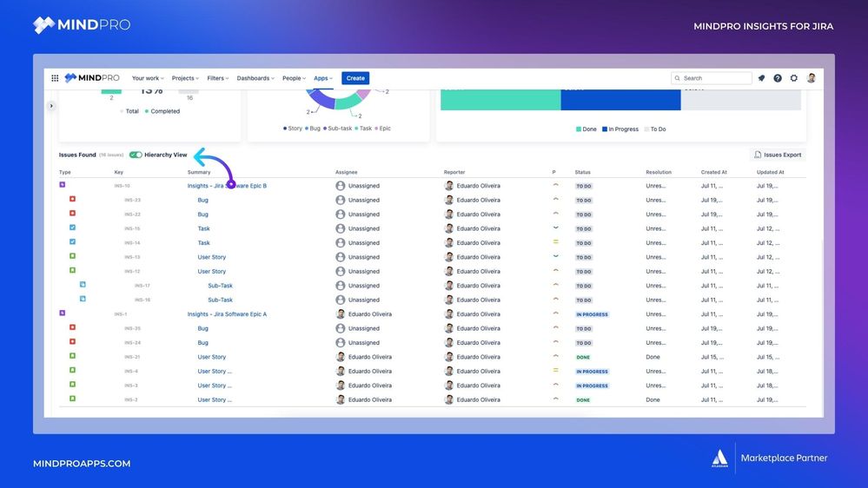This screenshot has width=868, height=488.
Task: Click the Atlassian logo in the footer
Action: [x=719, y=458]
